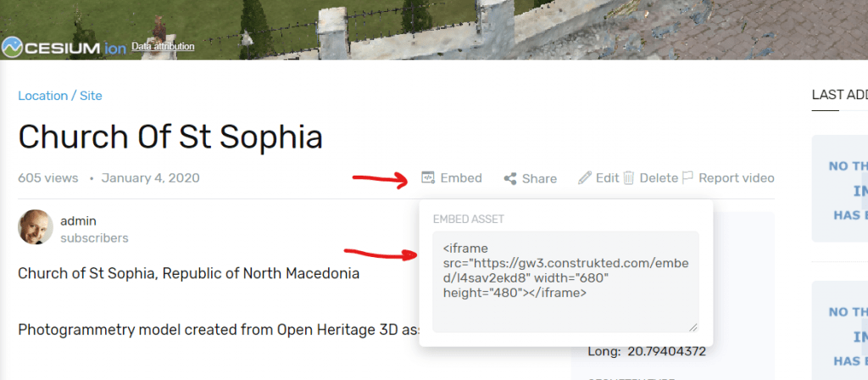This screenshot has width=868, height=380.
Task: Open the first Last Added sidebar card
Action: [841, 188]
